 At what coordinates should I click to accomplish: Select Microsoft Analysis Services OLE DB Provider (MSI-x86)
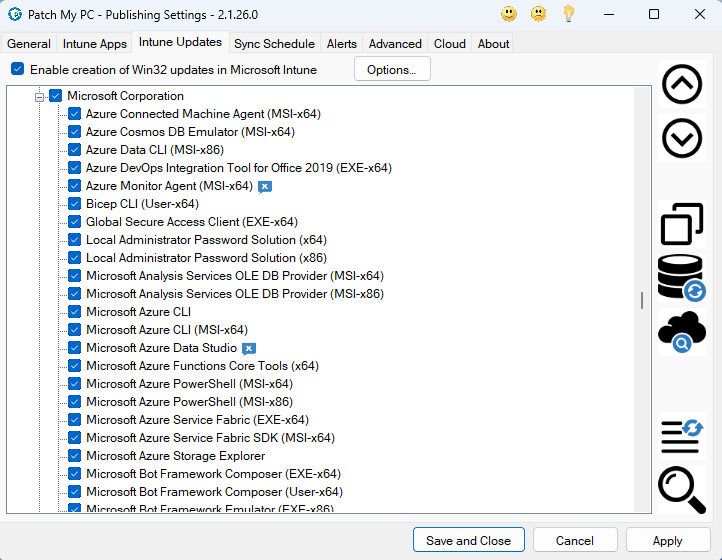click(235, 293)
